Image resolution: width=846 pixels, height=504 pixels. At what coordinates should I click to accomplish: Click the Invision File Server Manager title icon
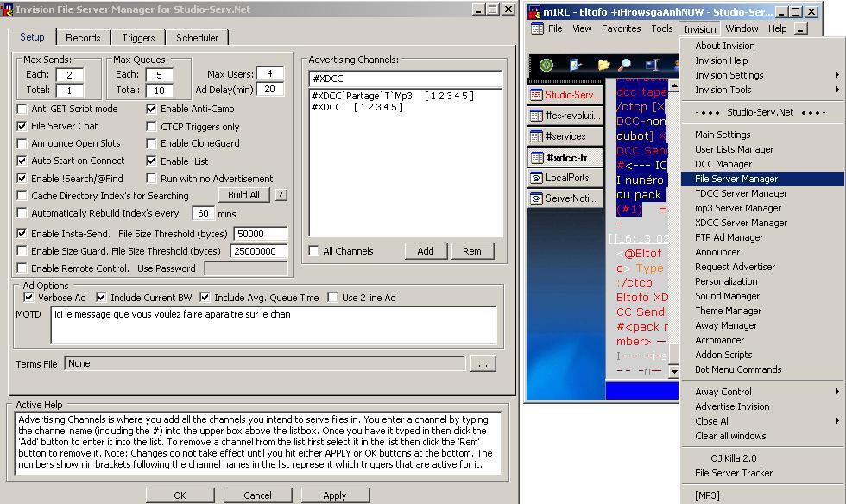[x=8, y=9]
